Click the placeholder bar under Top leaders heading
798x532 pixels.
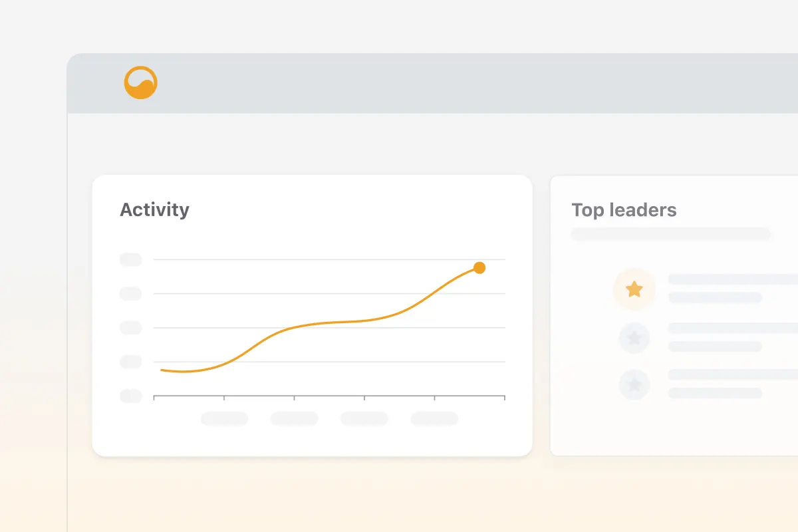point(670,234)
